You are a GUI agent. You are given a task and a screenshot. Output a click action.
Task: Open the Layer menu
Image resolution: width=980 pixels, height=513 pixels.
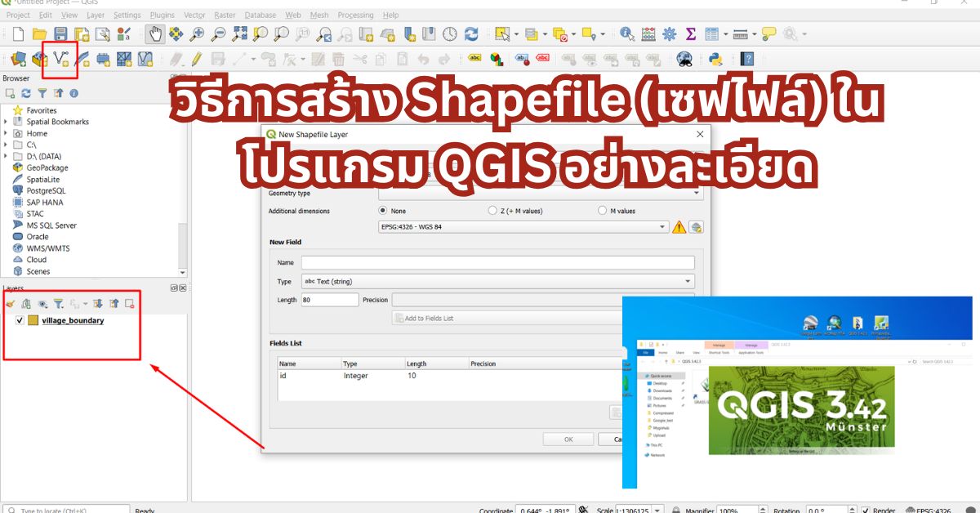[x=95, y=15]
